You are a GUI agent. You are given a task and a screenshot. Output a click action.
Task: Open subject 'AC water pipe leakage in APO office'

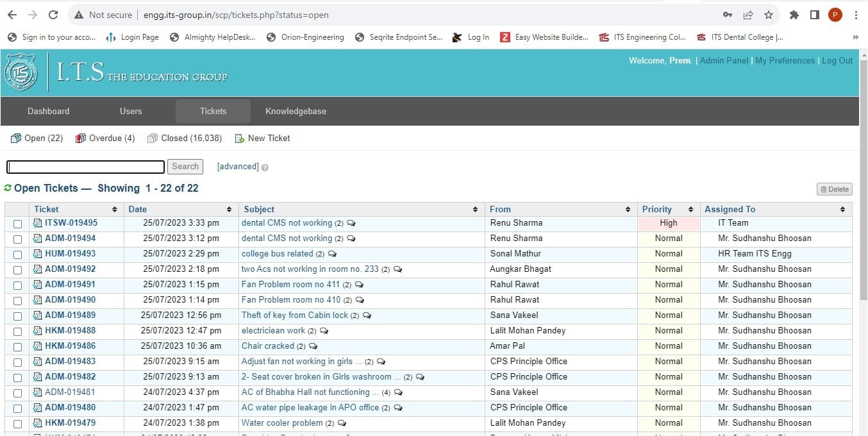click(310, 408)
